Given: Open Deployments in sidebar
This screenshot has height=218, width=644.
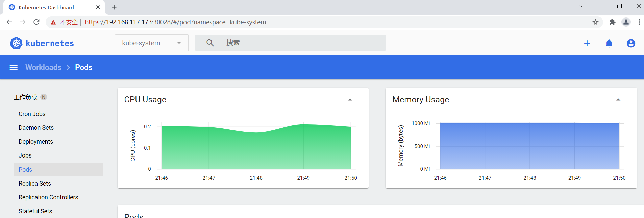Looking at the screenshot, I should coord(36,142).
